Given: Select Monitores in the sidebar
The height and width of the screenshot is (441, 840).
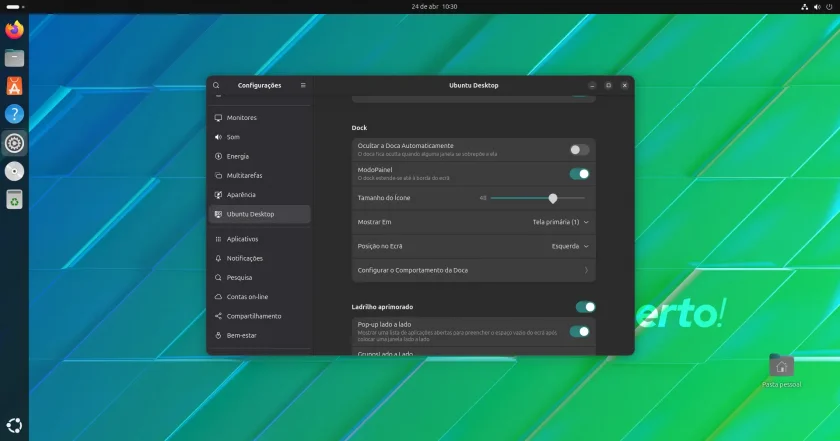Looking at the screenshot, I should [x=260, y=118].
